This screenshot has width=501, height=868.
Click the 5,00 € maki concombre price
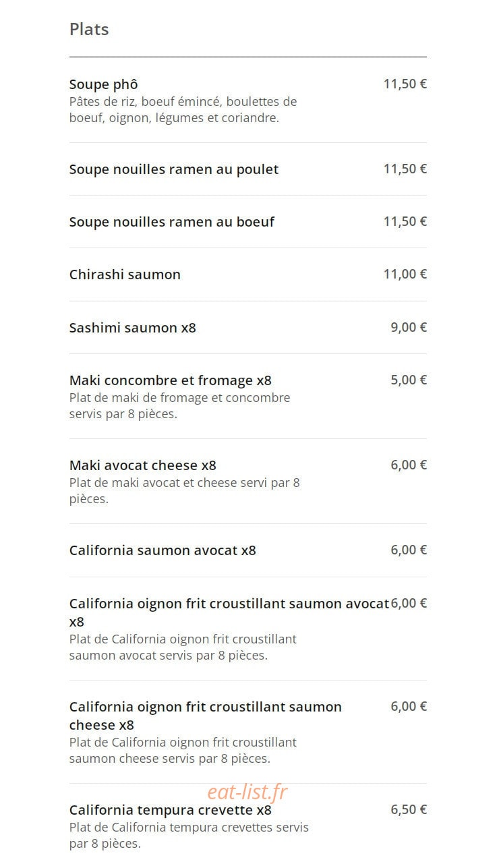(409, 380)
